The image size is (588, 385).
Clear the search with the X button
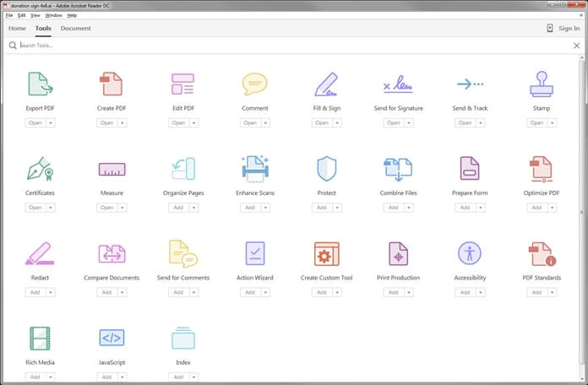coord(577,46)
